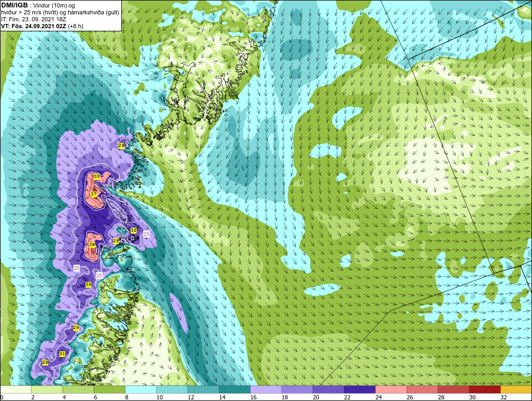
Task: Click the medium purple 18–20 scale swatch
Action: 297,389
